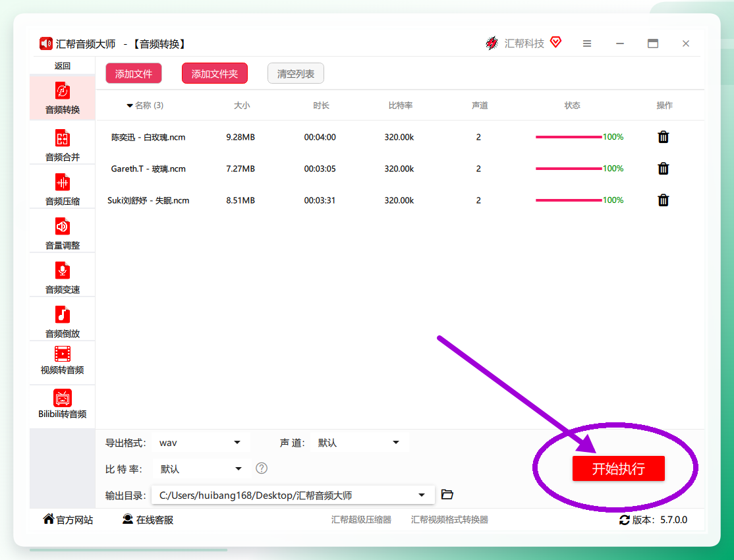Click the progress bar of Gareth.T - 玻璃.ncm
This screenshot has height=560, width=734.
point(568,169)
